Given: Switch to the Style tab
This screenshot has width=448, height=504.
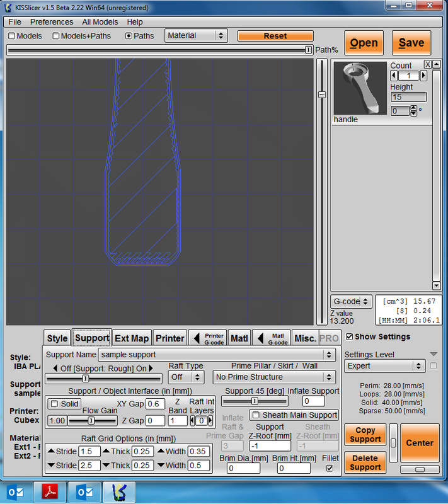Looking at the screenshot, I should click(x=57, y=338).
